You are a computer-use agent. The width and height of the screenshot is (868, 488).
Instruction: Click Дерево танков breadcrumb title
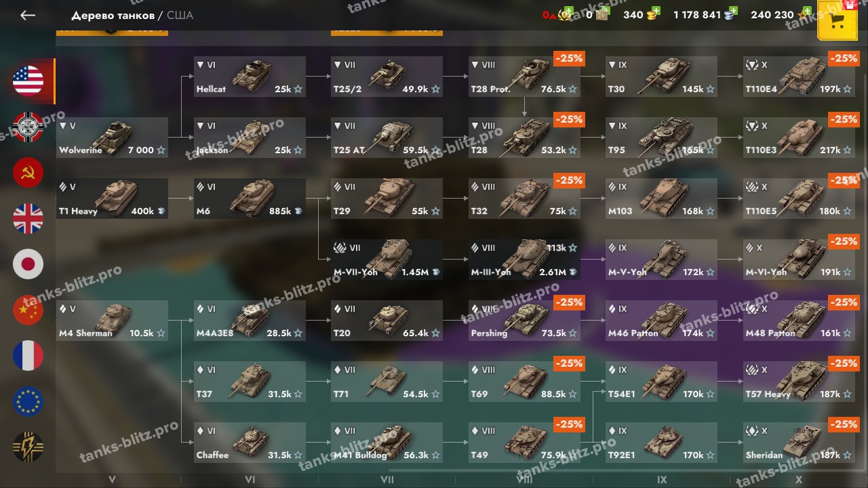(x=113, y=15)
